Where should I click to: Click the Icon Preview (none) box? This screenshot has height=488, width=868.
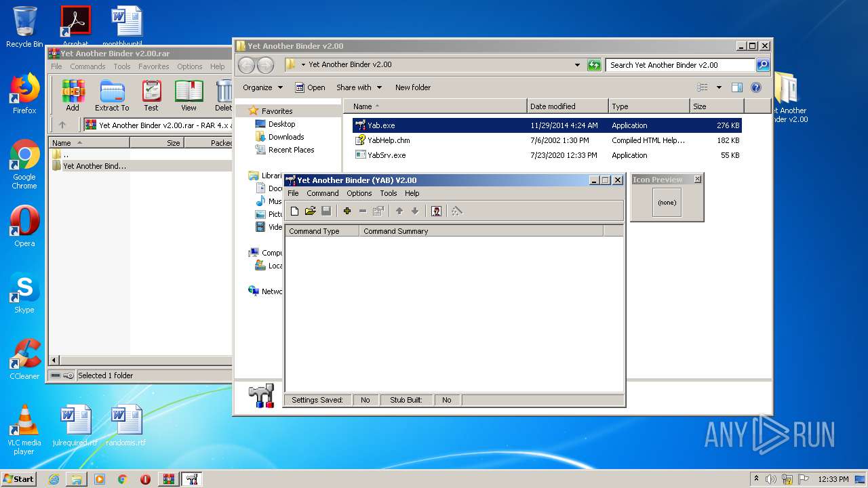[667, 203]
